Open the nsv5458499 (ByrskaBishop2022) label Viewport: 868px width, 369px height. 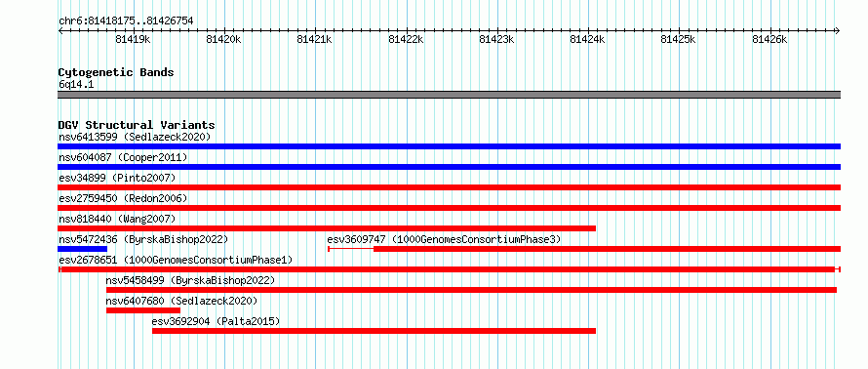[190, 280]
